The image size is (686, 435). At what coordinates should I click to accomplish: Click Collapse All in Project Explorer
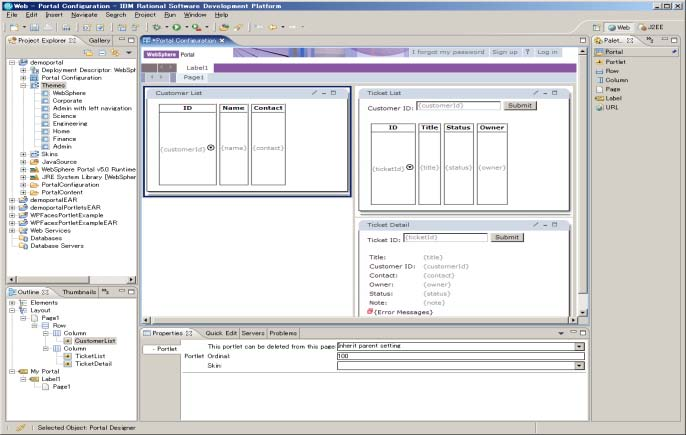(x=102, y=53)
